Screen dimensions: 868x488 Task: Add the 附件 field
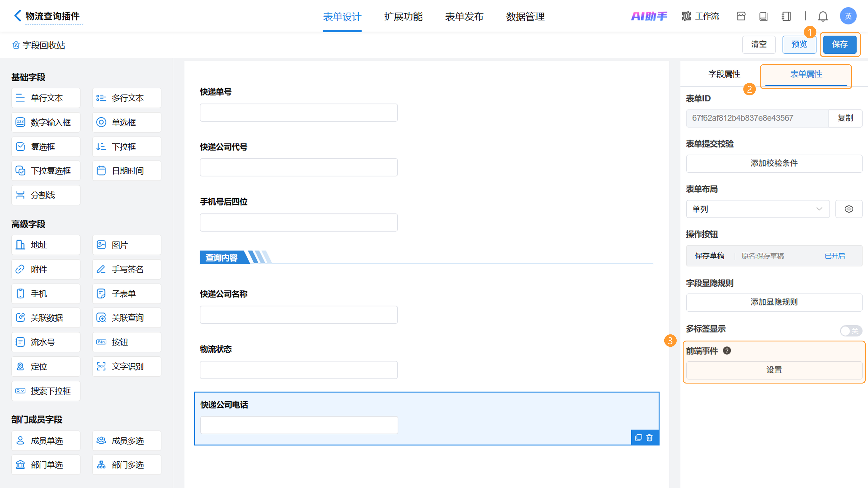[x=46, y=269]
